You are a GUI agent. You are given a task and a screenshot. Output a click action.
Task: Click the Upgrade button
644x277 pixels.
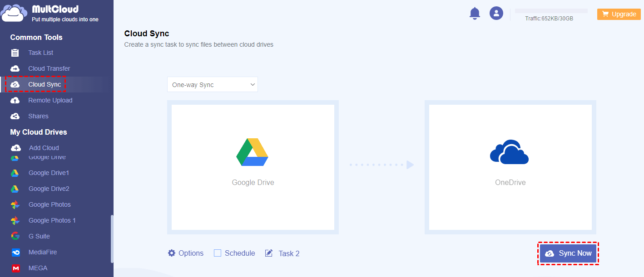(x=619, y=14)
